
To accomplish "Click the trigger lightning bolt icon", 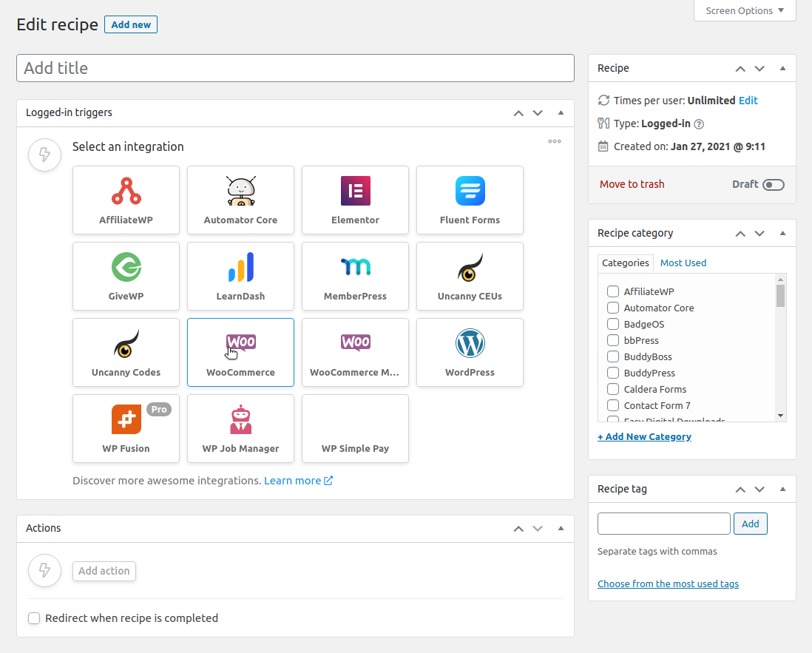I will 45,155.
